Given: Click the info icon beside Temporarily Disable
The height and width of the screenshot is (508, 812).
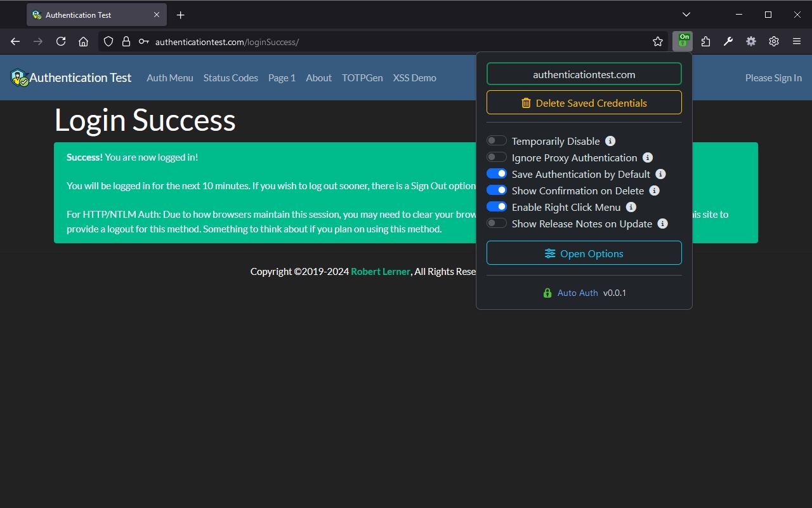Looking at the screenshot, I should [610, 141].
